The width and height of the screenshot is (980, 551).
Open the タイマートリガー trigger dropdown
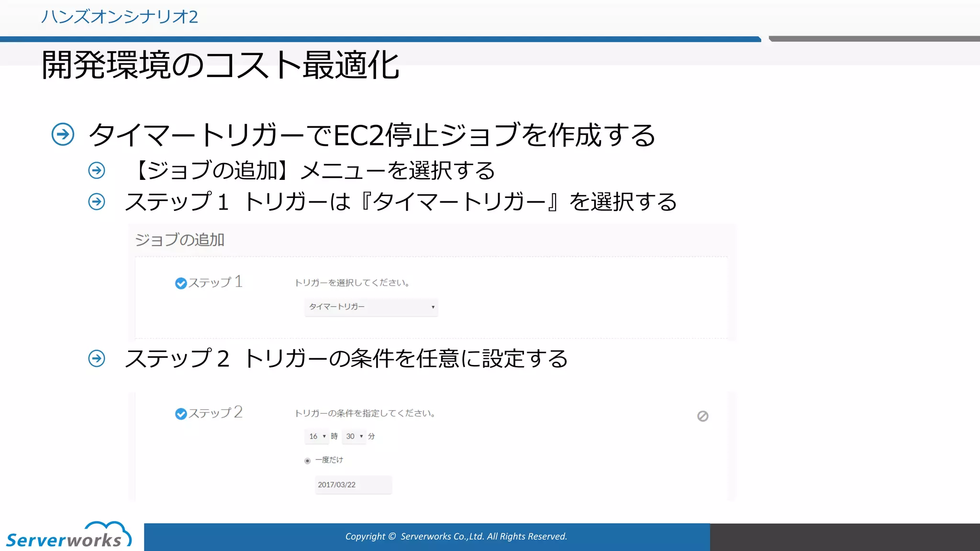(371, 307)
